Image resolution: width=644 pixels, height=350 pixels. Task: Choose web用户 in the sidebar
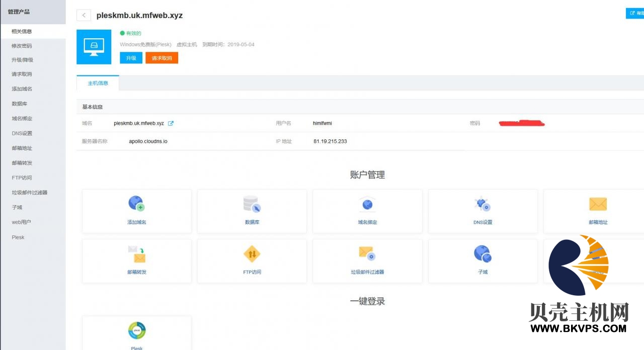[x=21, y=222]
